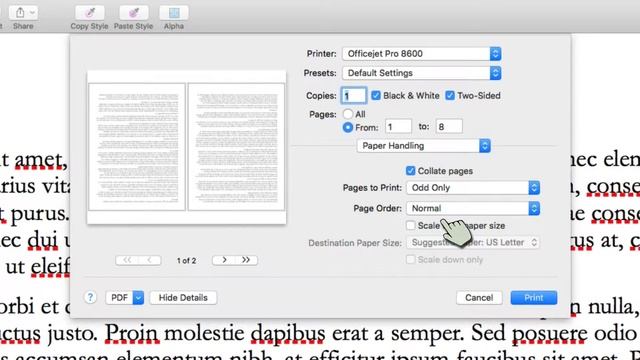Go to previous preview page button
The width and height of the screenshot is (640, 360).
pos(150,260)
